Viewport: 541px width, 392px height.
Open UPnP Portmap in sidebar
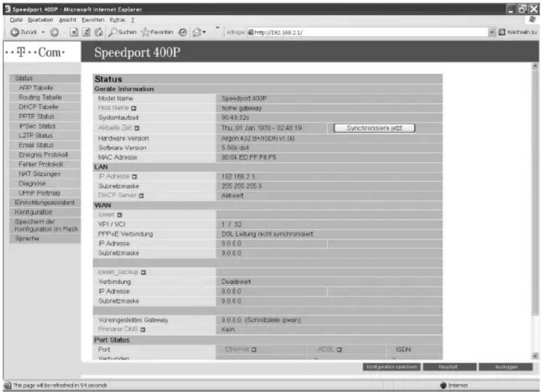[x=45, y=193]
